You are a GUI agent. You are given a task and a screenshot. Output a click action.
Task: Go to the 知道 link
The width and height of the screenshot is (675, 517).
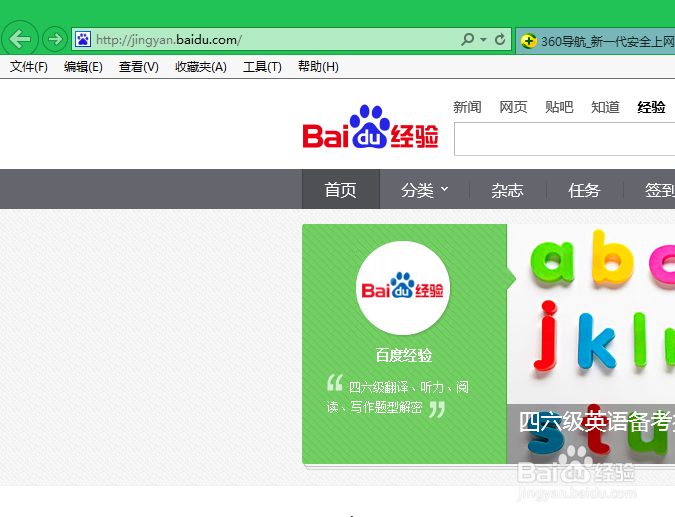point(605,107)
